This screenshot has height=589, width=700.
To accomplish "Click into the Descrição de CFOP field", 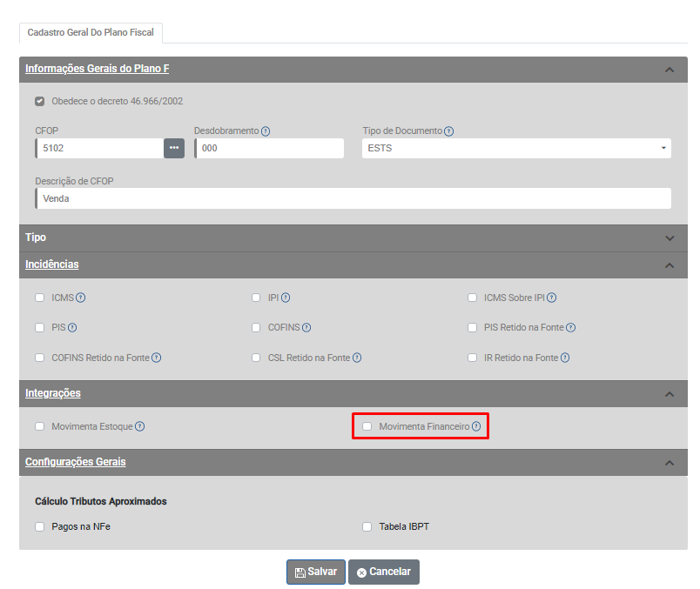I will 353,198.
